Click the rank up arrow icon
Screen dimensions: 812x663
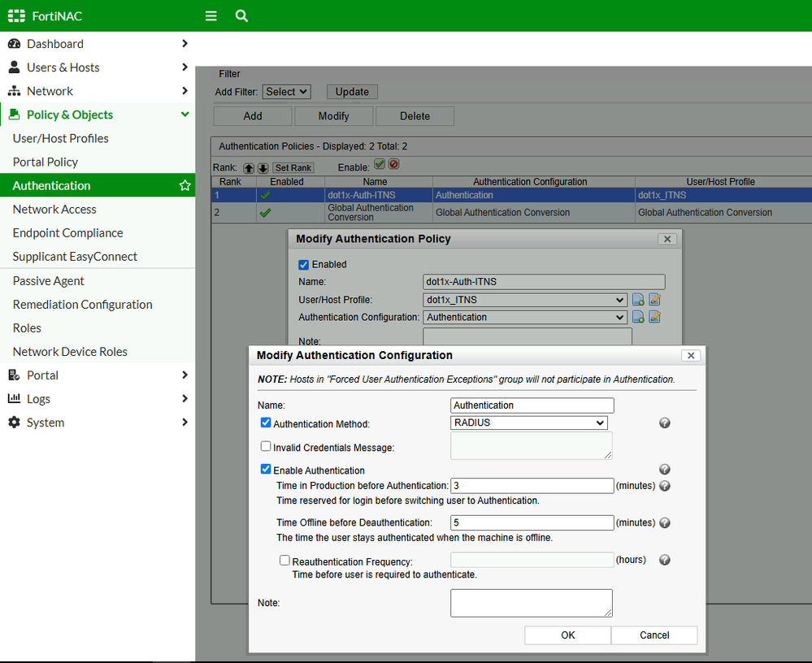point(249,167)
